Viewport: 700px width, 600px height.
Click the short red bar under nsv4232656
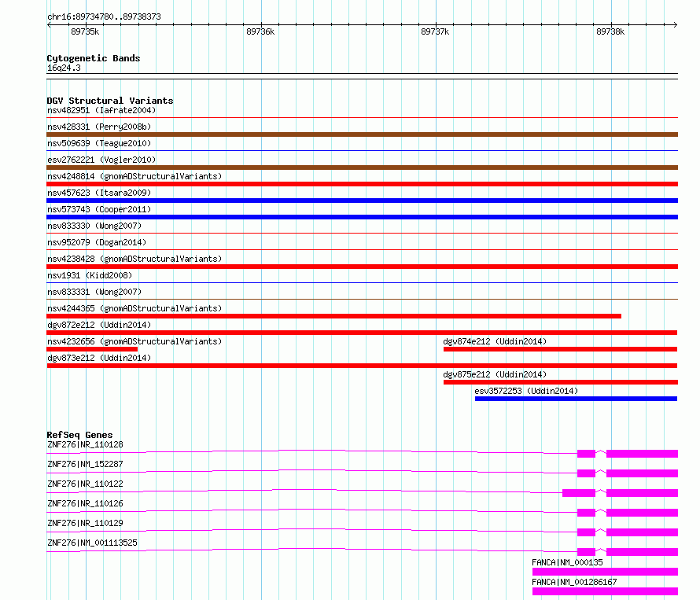[92, 349]
